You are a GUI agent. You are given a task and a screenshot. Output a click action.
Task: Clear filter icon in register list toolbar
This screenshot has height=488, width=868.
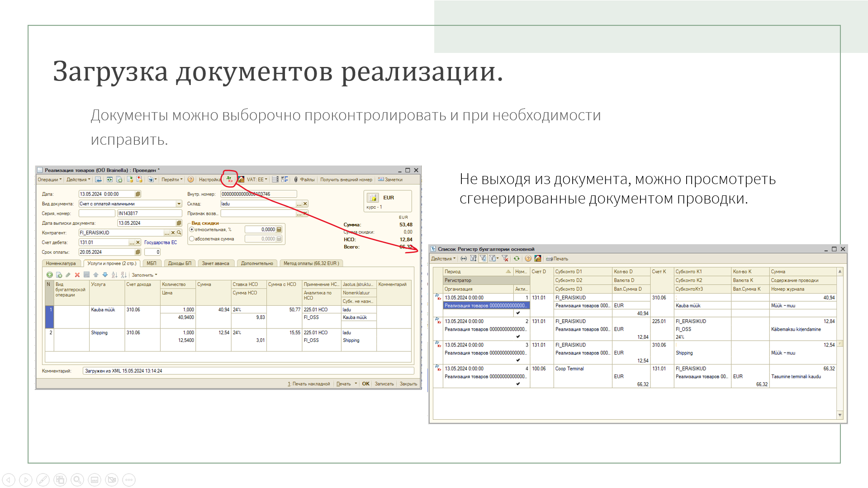click(505, 259)
